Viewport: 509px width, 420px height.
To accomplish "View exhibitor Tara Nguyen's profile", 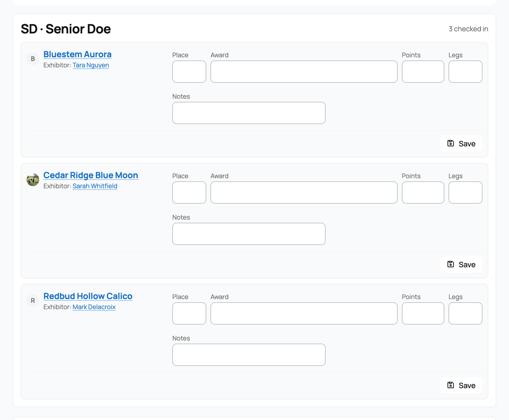I will click(x=91, y=65).
